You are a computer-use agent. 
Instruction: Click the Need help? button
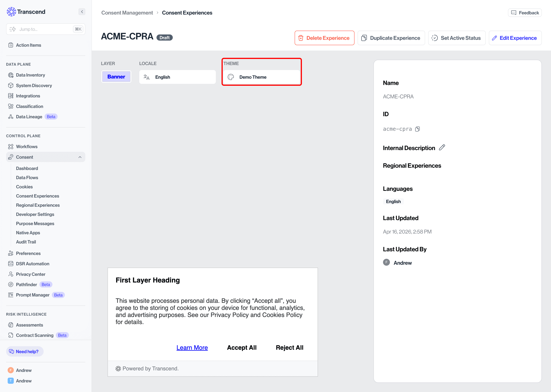pyautogui.click(x=25, y=351)
